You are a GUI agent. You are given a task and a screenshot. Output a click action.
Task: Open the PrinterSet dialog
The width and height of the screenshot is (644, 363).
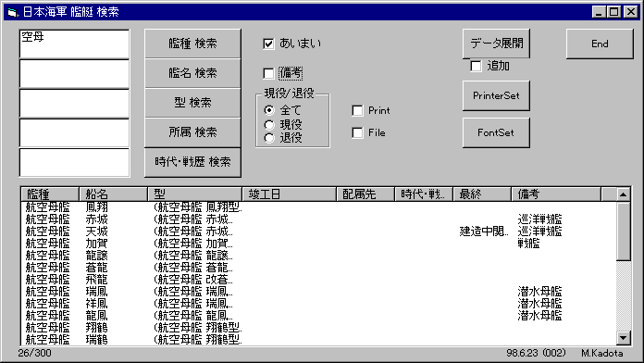point(496,95)
